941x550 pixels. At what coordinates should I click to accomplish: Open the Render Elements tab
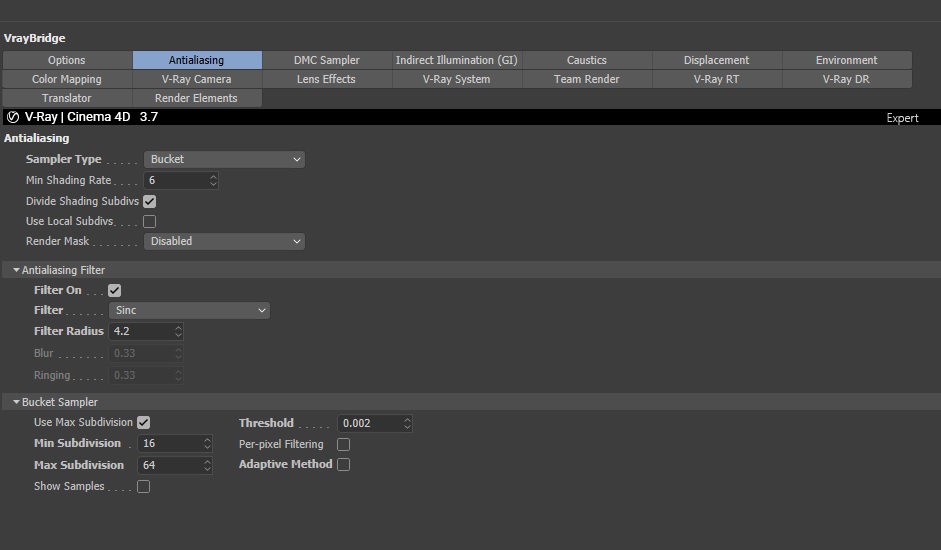tap(196, 98)
